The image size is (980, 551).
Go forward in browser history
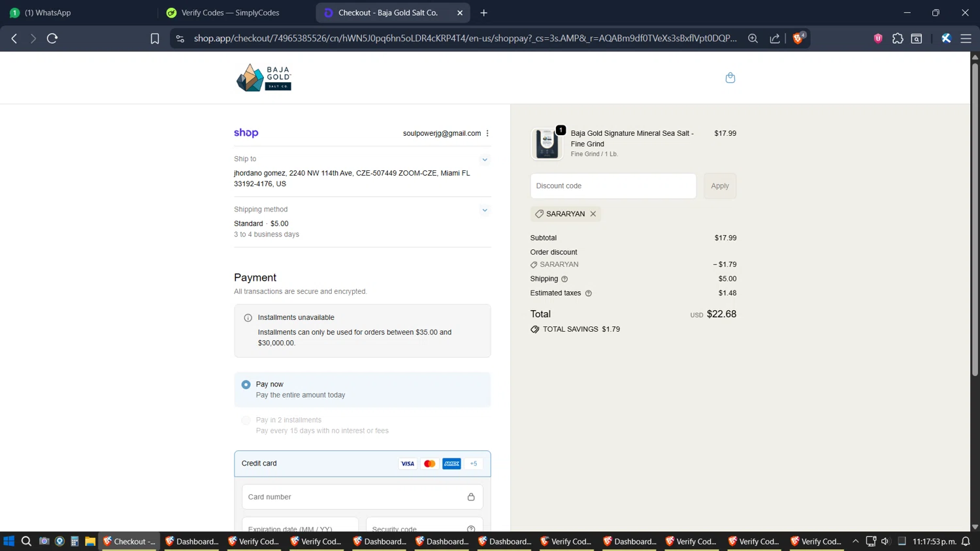point(33,39)
